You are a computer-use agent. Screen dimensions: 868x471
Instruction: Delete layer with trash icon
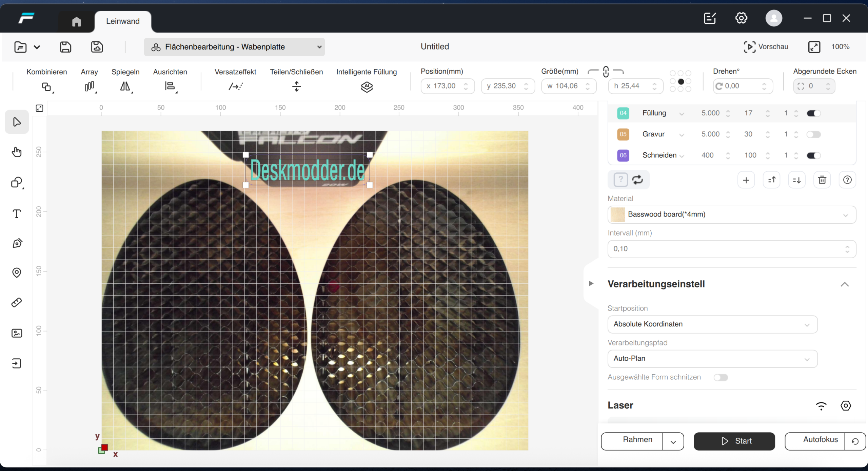822,180
